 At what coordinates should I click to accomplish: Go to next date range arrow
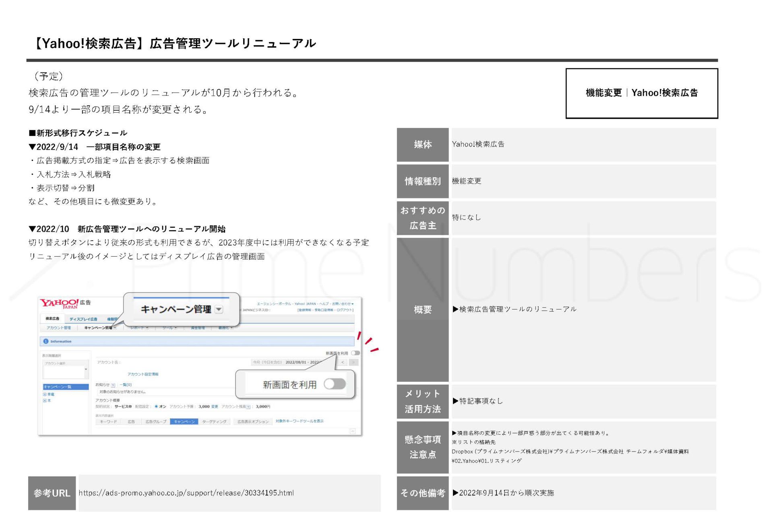point(353,362)
